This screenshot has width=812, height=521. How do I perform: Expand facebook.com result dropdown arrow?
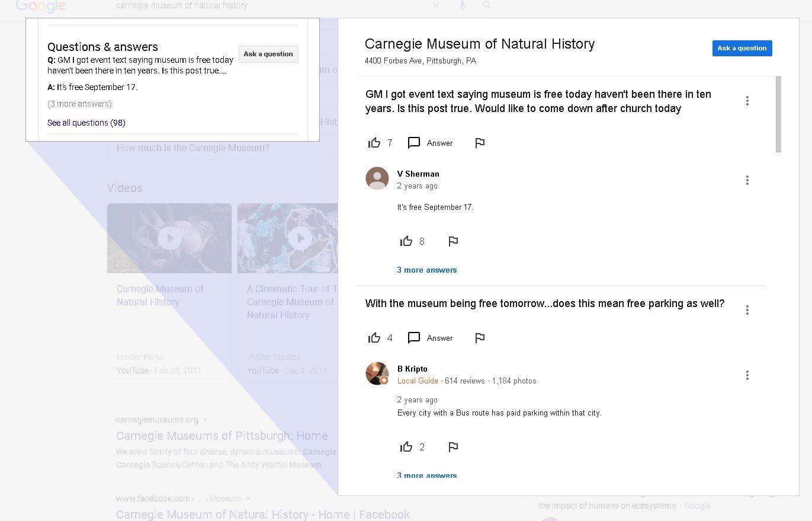pos(248,498)
